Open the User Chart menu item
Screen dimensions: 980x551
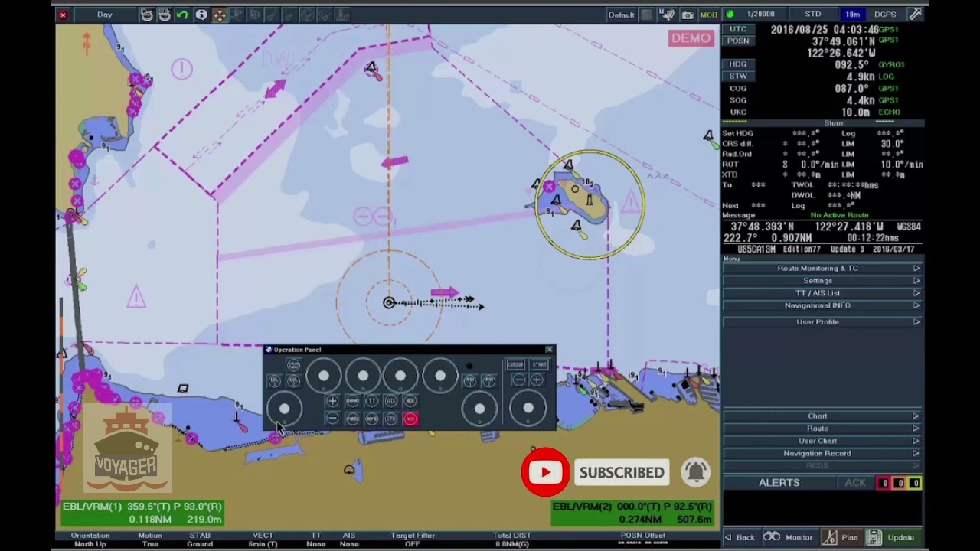pos(822,441)
